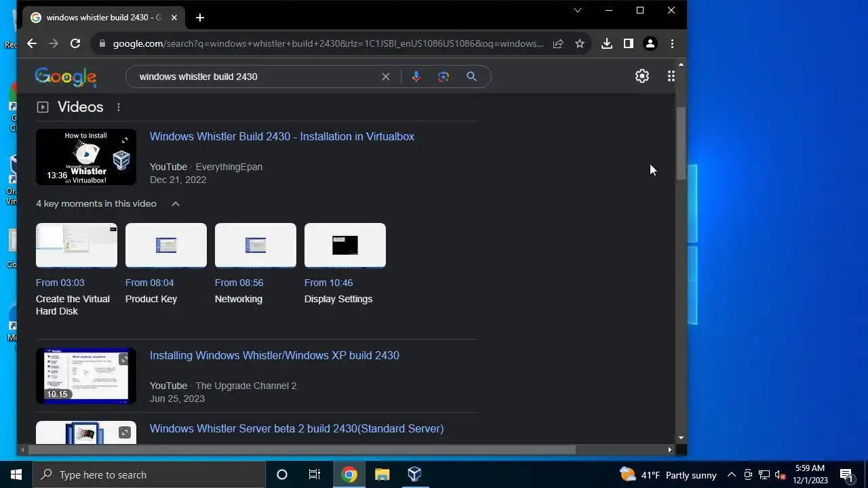
Task: Open the Chrome three-dot menu
Action: [x=672, y=43]
